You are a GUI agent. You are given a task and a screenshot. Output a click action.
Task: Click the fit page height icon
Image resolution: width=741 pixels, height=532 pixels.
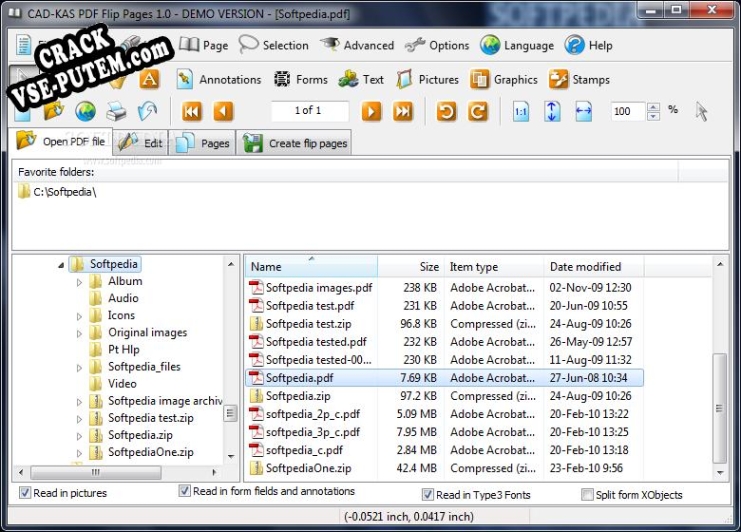point(552,111)
